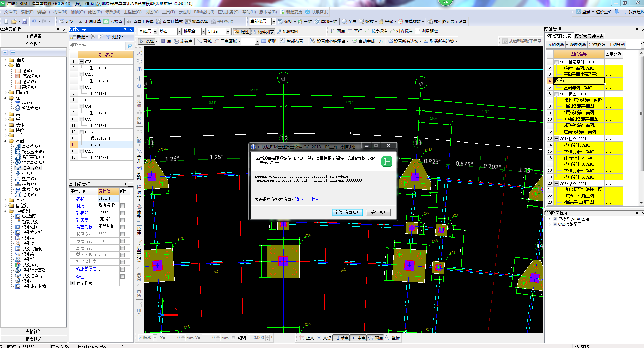Toggle 正交 orthogonal mode
The width and height of the screenshot is (644, 348).
coord(307,338)
